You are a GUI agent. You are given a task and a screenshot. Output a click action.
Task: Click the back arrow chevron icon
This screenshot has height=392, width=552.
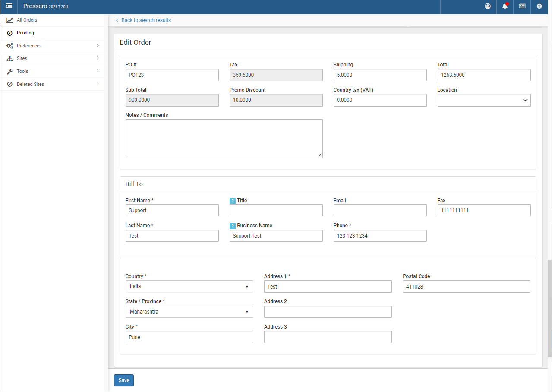tap(117, 20)
